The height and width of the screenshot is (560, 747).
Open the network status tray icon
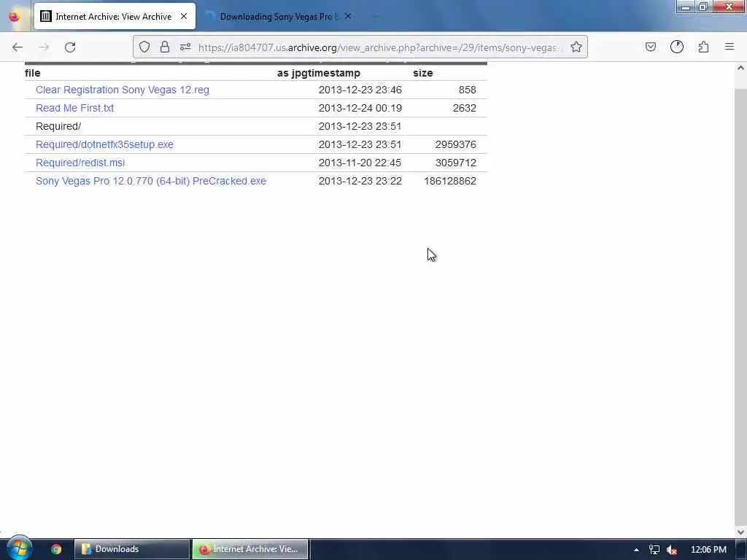[x=654, y=550]
